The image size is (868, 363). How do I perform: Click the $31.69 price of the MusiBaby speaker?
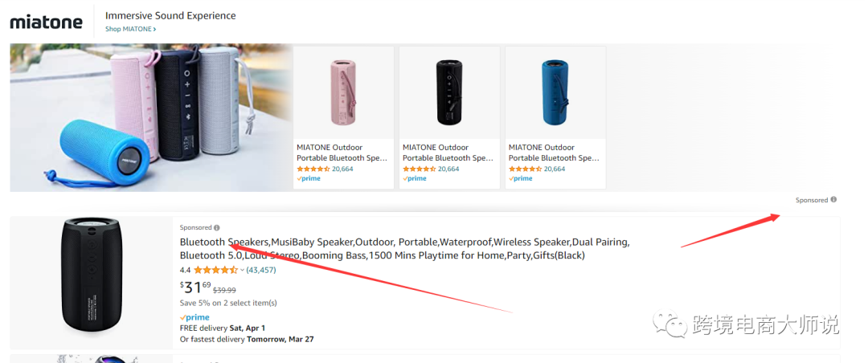(x=195, y=287)
